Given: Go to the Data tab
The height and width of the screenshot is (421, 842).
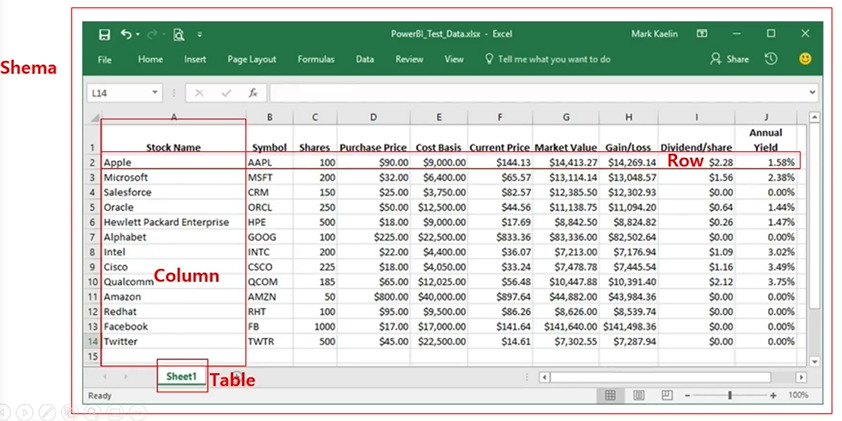Looking at the screenshot, I should click(365, 60).
